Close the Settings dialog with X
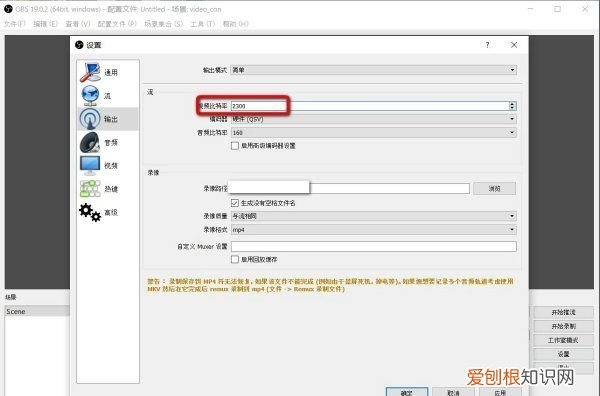This screenshot has height=396, width=600. [x=514, y=45]
